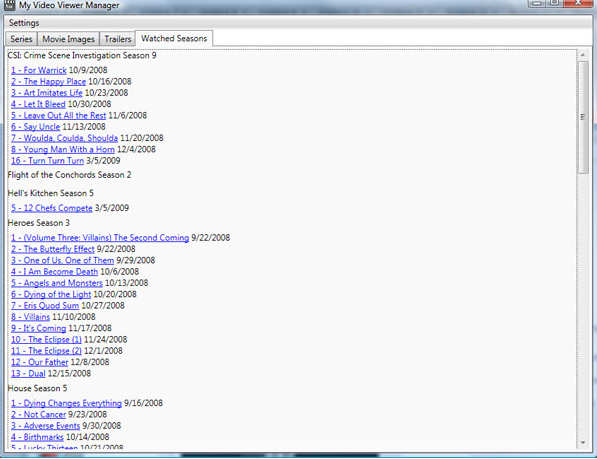Click the date 3/5/2009 beside 12 Chefs Compete
597x459 pixels.
tap(112, 208)
